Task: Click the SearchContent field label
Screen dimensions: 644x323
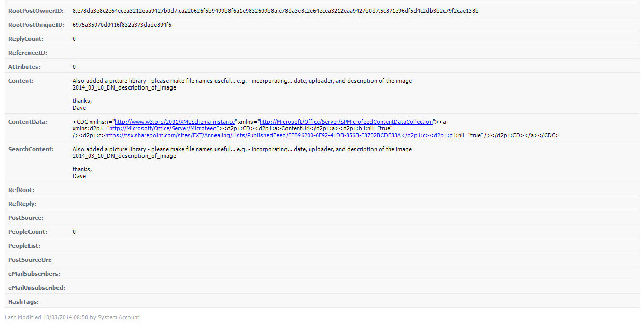Action: point(31,149)
